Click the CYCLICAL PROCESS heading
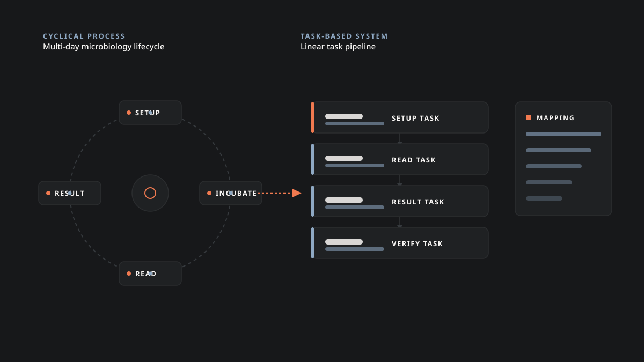644x362 pixels. point(84,36)
